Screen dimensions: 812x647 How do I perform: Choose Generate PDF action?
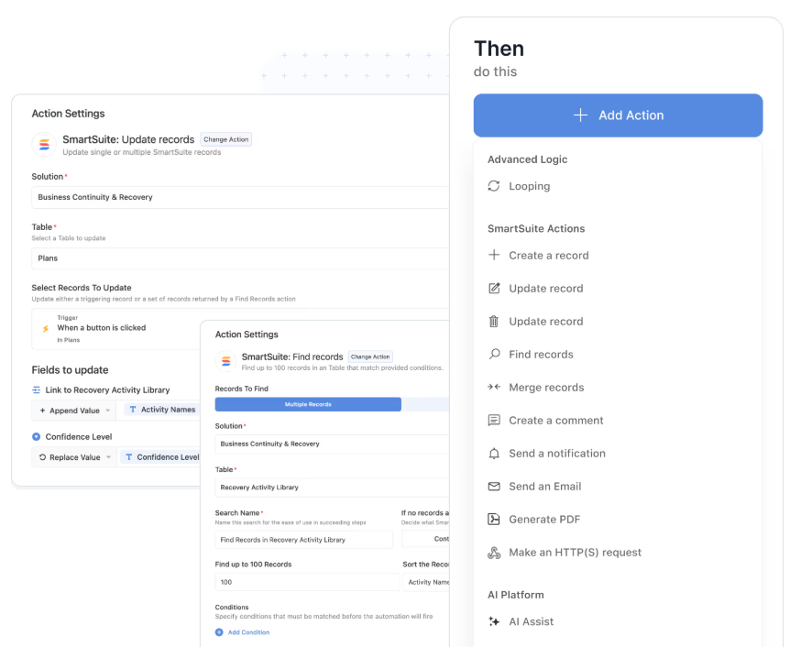tap(544, 520)
